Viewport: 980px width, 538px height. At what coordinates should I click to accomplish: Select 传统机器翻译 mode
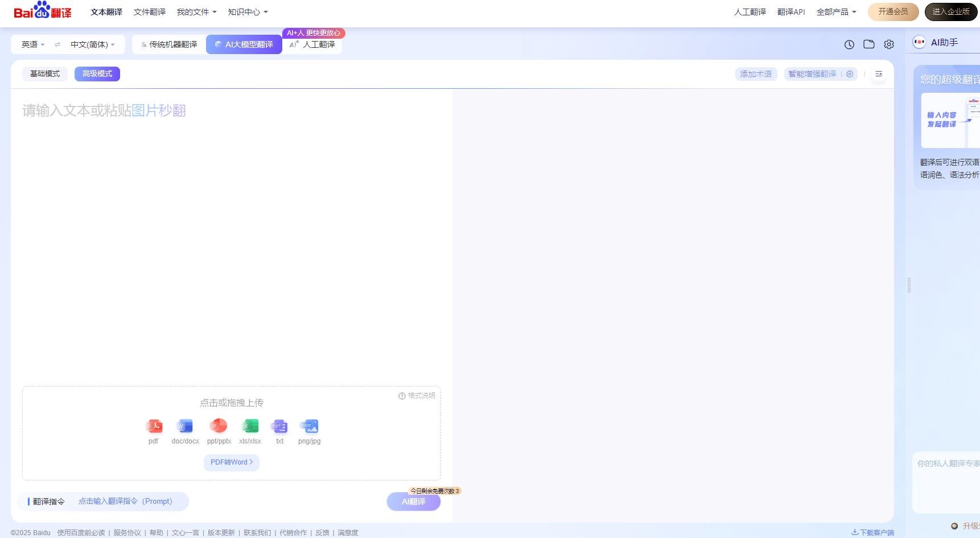coord(169,44)
